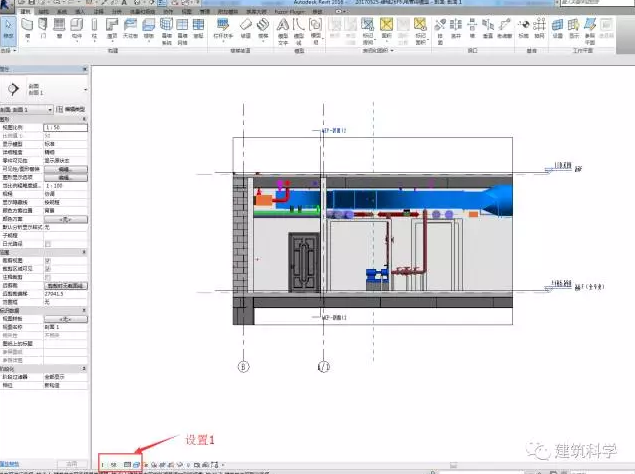635x474 pixels.
Task: Select the Window tool
Action: pos(60,28)
